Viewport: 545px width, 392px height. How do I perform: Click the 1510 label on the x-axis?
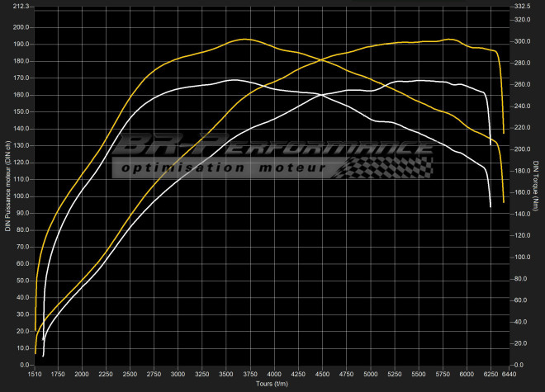pyautogui.click(x=36, y=374)
